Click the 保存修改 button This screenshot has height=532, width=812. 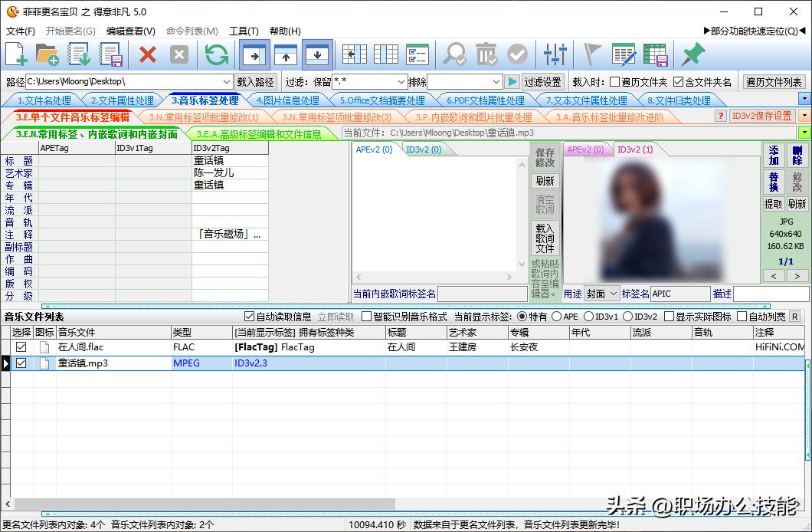coord(545,158)
